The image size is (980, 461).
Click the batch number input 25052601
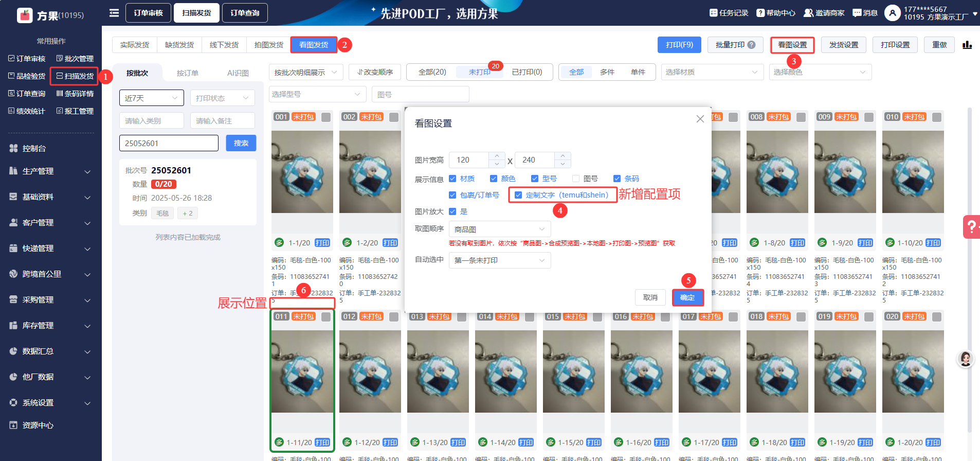click(169, 143)
